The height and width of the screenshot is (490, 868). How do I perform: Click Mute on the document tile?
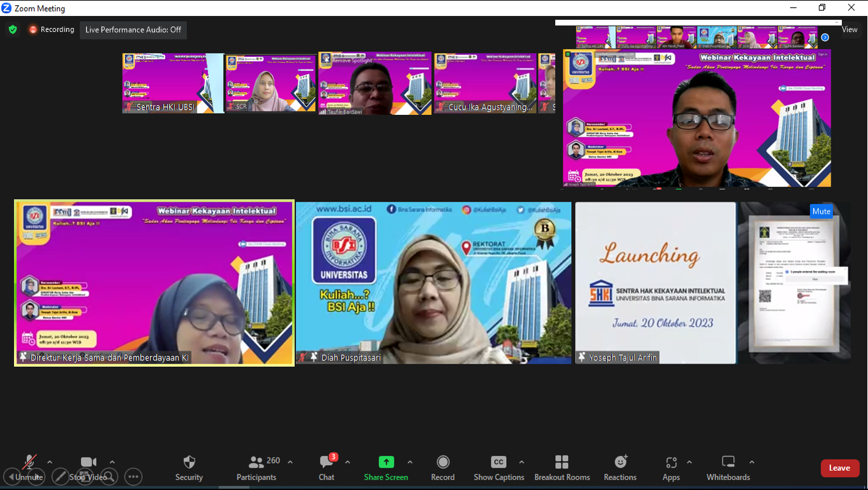pyautogui.click(x=821, y=211)
